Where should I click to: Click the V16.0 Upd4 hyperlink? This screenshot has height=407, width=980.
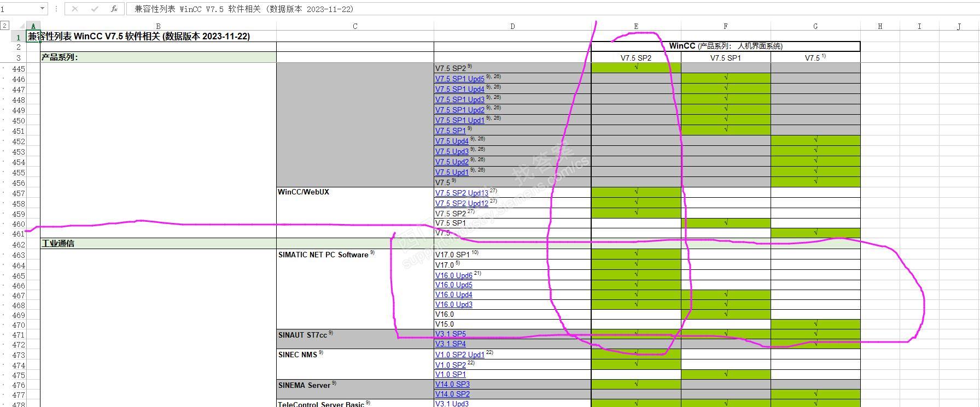[454, 294]
